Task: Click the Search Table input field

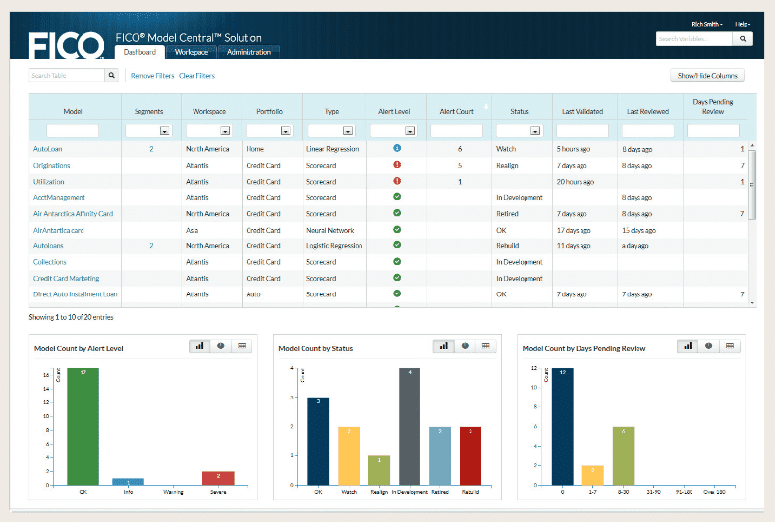Action: [67, 75]
